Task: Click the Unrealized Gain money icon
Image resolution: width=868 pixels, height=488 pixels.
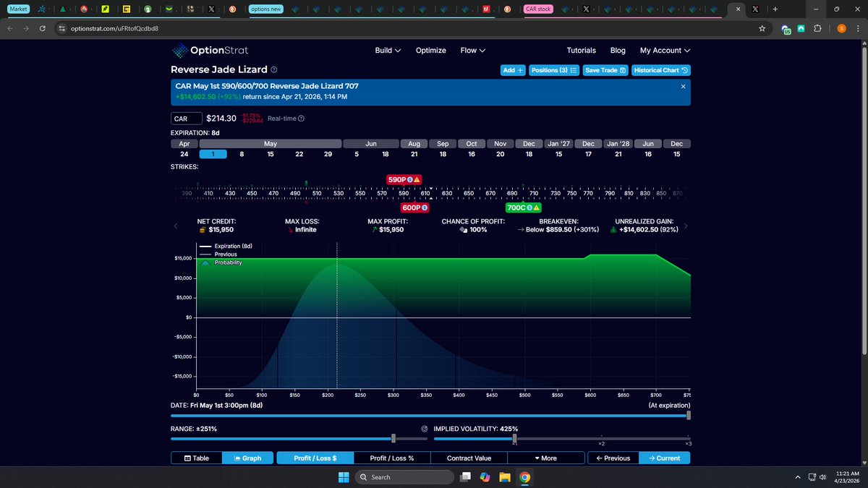Action: pyautogui.click(x=615, y=230)
